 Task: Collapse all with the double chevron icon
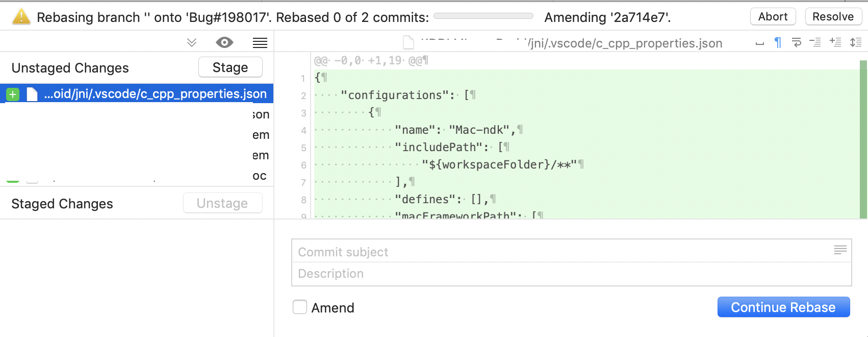click(x=191, y=43)
